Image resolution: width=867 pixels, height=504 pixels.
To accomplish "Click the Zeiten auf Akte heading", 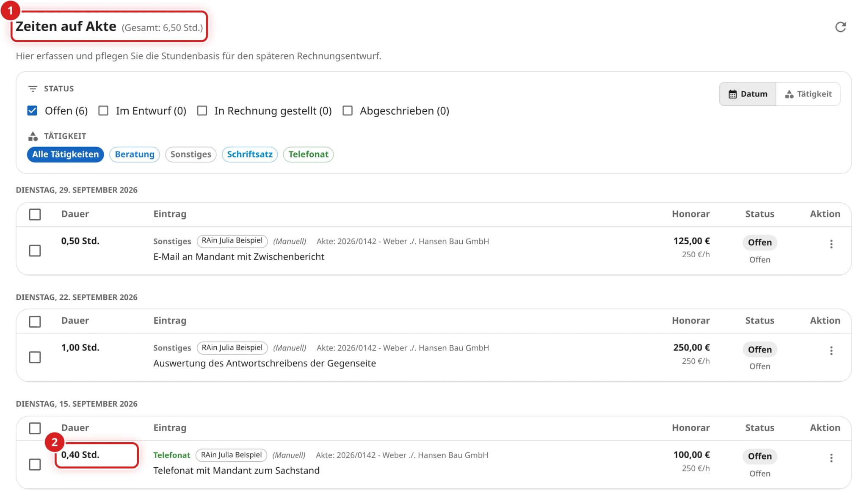I will point(66,26).
